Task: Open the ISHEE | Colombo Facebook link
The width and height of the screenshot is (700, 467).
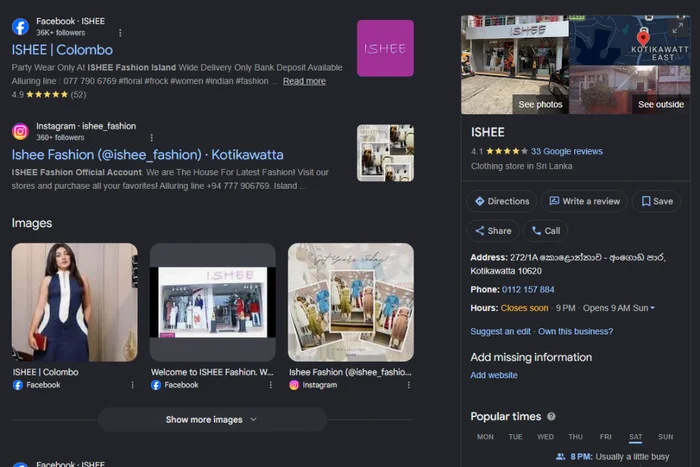Action: pos(62,50)
